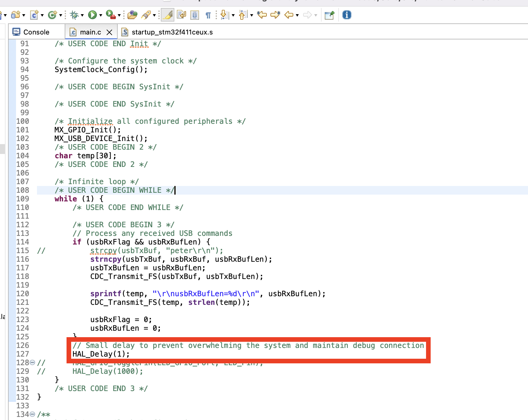The width and height of the screenshot is (528, 420).
Task: Click the greyed Forward navigation arrow
Action: 307,15
